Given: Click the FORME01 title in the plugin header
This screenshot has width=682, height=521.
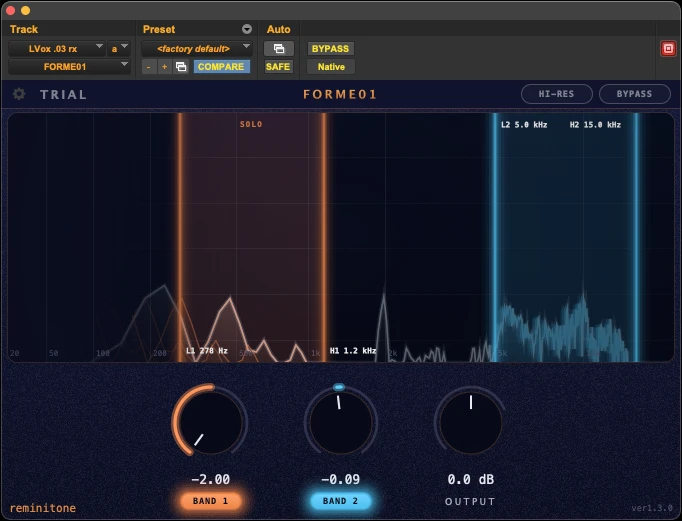Looking at the screenshot, I should coord(340,94).
